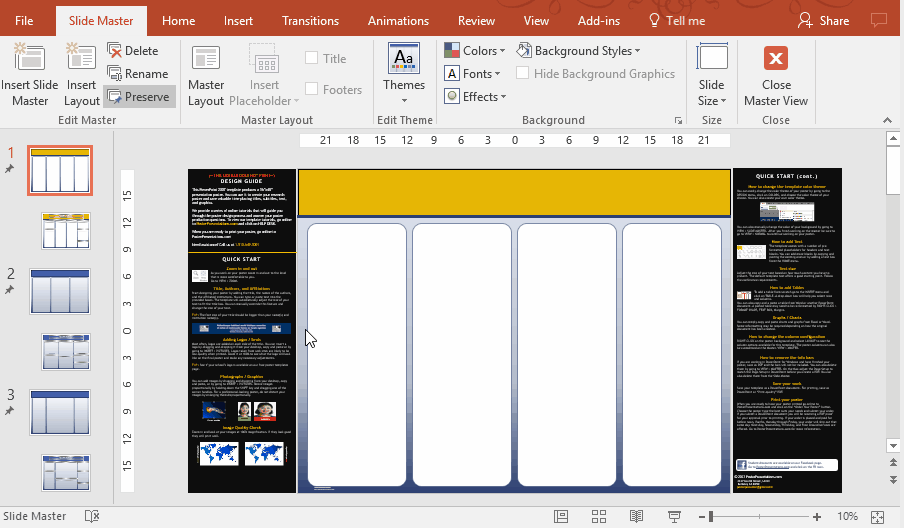Click the fourth white column placeholder
The width and height of the screenshot is (904, 528).
pos(672,354)
